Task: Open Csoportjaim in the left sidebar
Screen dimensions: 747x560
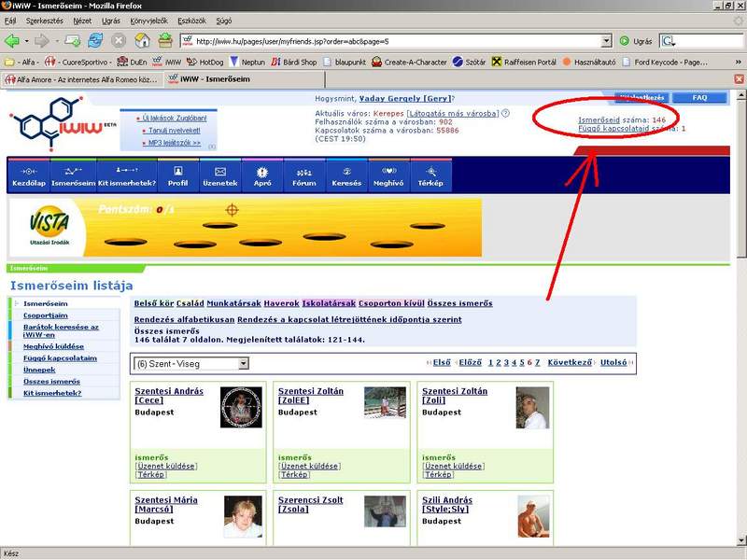Action: pyautogui.click(x=46, y=315)
